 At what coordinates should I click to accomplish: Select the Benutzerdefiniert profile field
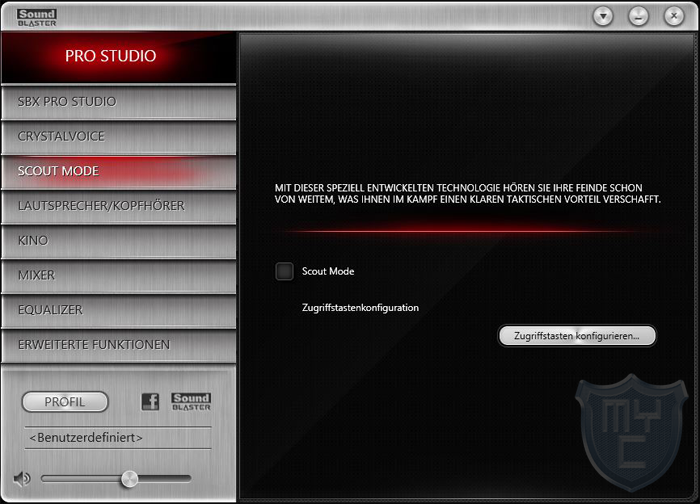pos(118,438)
